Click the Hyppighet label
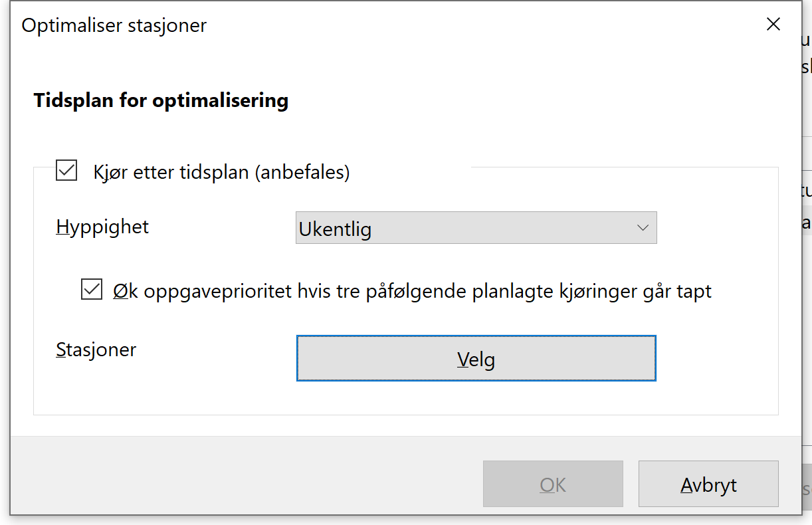Image resolution: width=812 pixels, height=525 pixels. click(102, 227)
